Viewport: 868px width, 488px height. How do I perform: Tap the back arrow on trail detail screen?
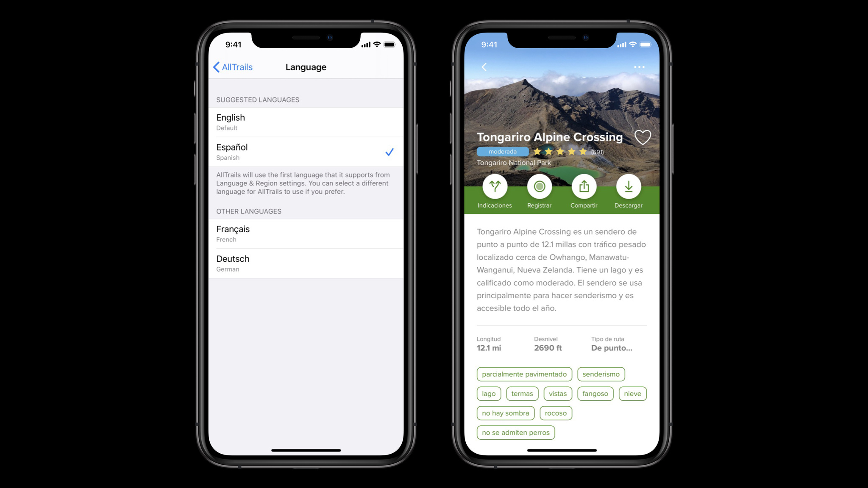click(485, 66)
